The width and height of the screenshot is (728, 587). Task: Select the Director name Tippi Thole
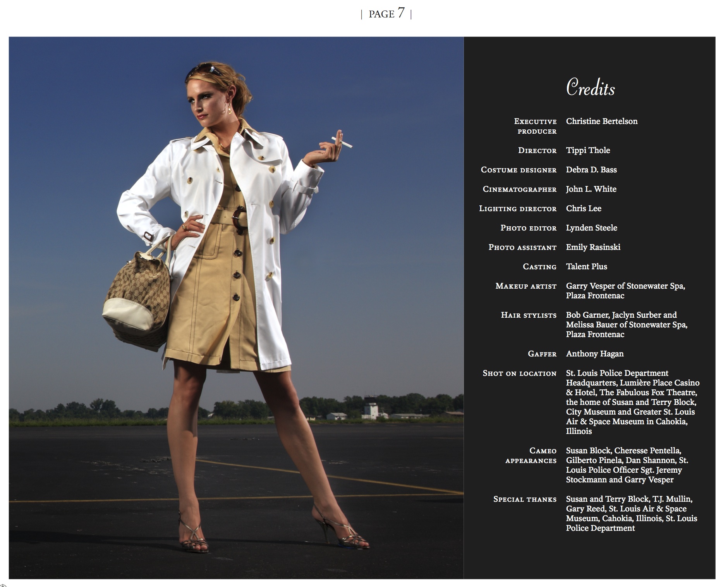[587, 150]
